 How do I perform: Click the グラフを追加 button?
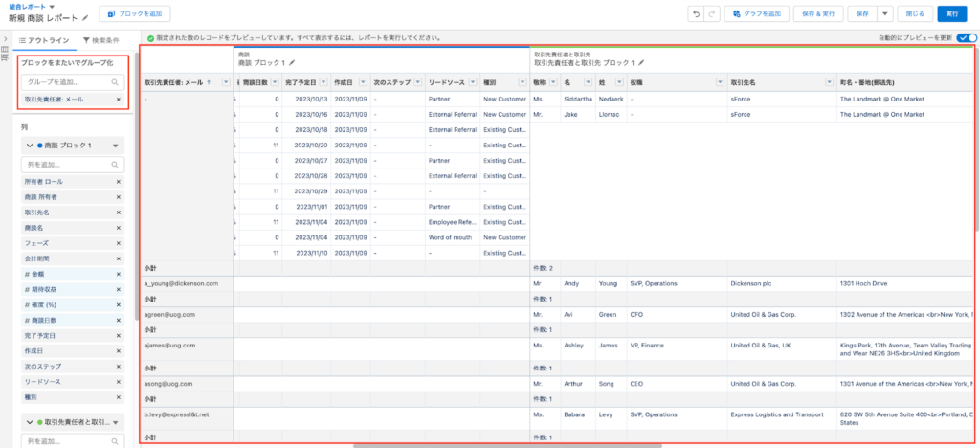[x=757, y=13]
